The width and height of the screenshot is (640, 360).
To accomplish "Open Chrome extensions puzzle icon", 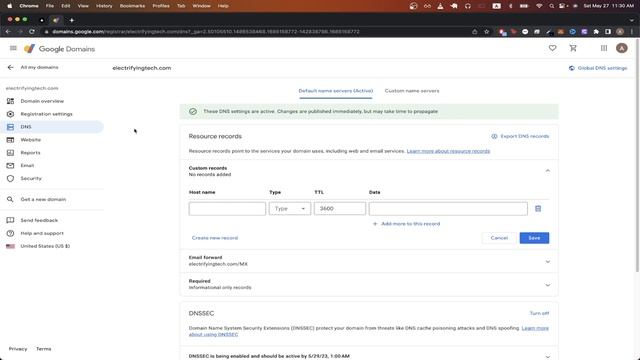I will tap(596, 31).
